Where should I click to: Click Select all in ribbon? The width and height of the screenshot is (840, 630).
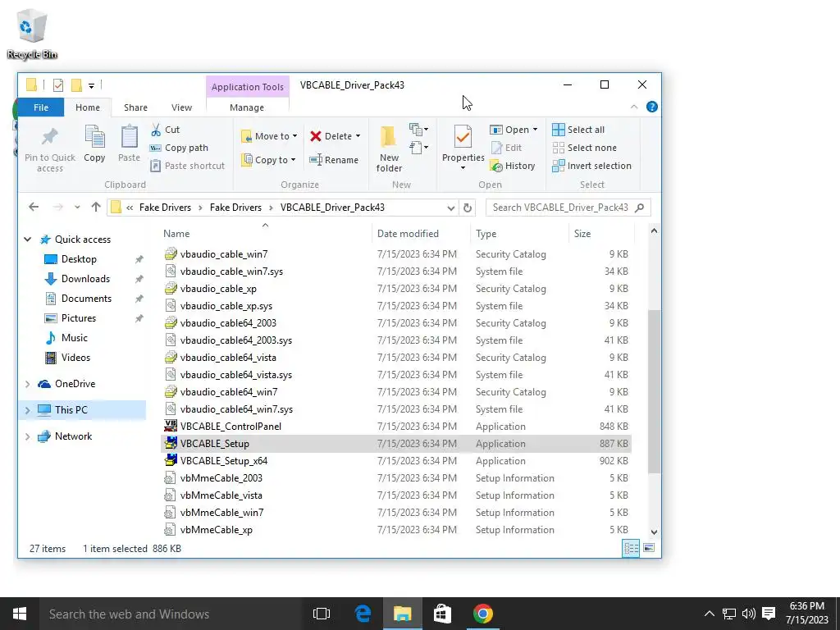[578, 130]
